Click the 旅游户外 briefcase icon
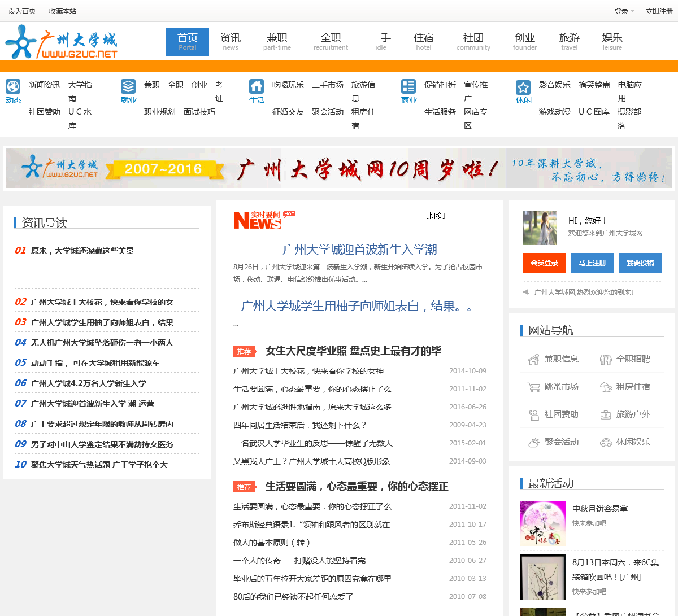 606,415
